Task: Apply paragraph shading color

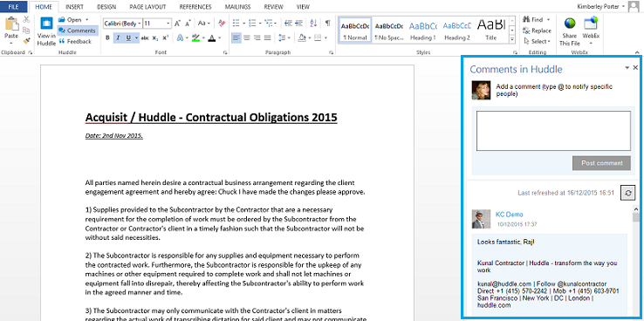Action: point(302,38)
